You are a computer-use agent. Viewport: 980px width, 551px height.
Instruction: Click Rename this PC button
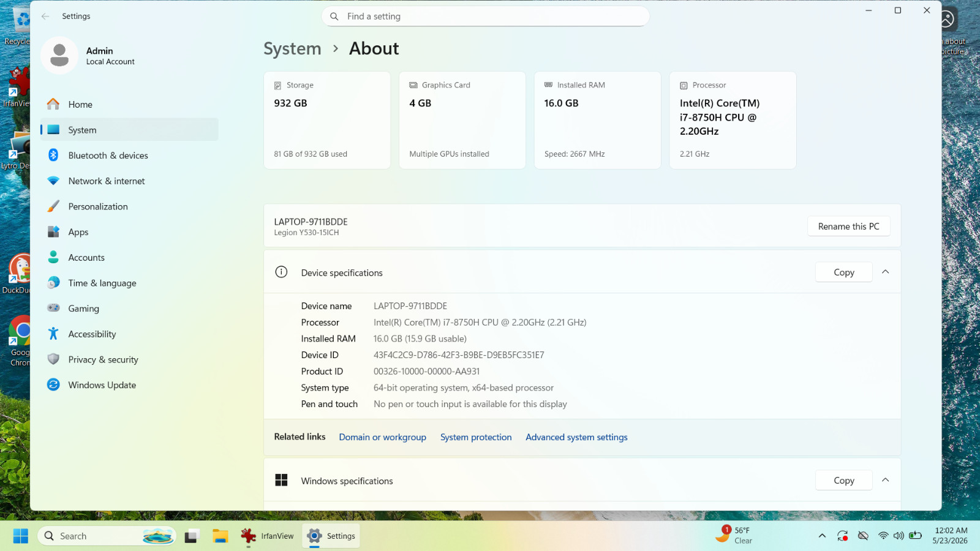pos(848,227)
